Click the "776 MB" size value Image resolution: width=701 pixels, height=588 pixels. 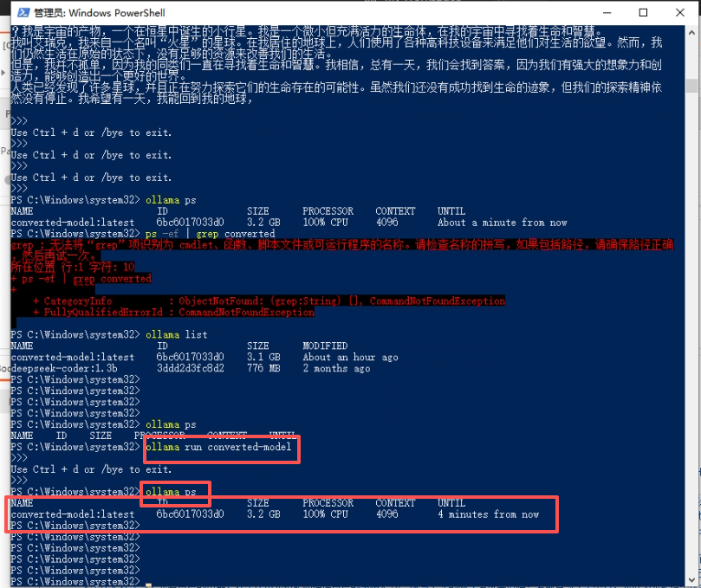(x=263, y=368)
